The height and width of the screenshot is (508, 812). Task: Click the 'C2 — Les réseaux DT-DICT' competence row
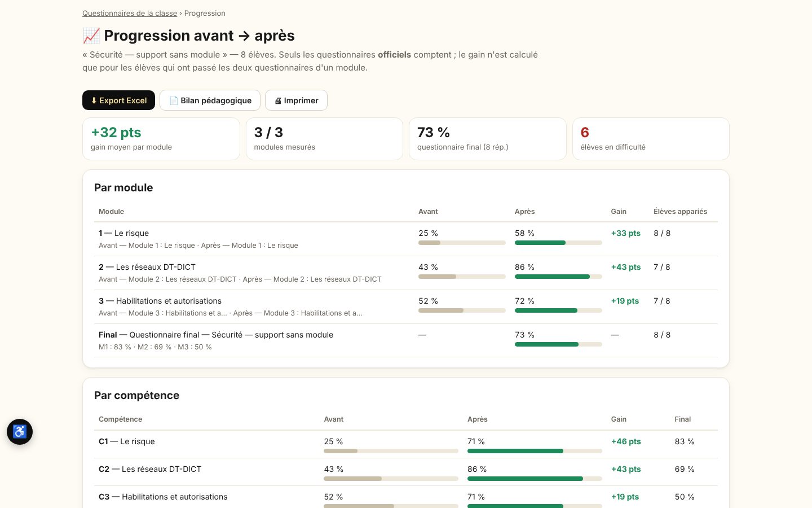[x=406, y=472]
